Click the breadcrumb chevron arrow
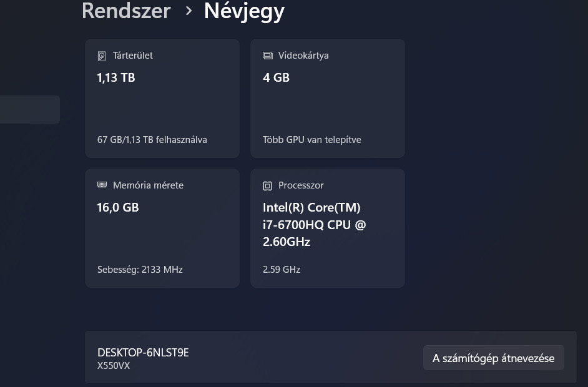This screenshot has width=588, height=387. coord(189,11)
